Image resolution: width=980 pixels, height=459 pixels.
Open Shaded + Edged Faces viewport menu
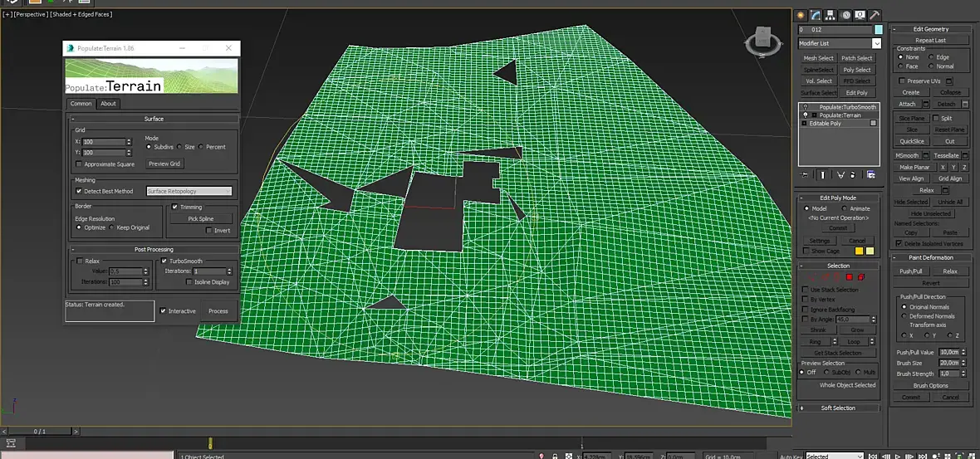[x=81, y=14]
